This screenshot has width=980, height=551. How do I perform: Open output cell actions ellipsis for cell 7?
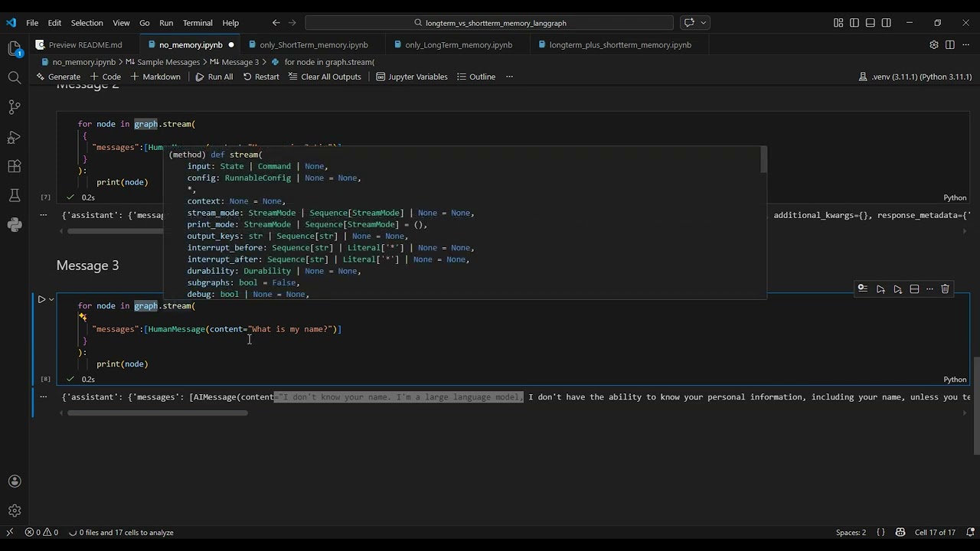(x=42, y=215)
